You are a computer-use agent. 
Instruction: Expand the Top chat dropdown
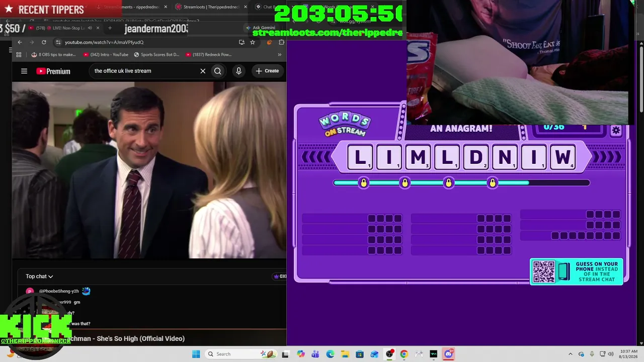coord(39,276)
